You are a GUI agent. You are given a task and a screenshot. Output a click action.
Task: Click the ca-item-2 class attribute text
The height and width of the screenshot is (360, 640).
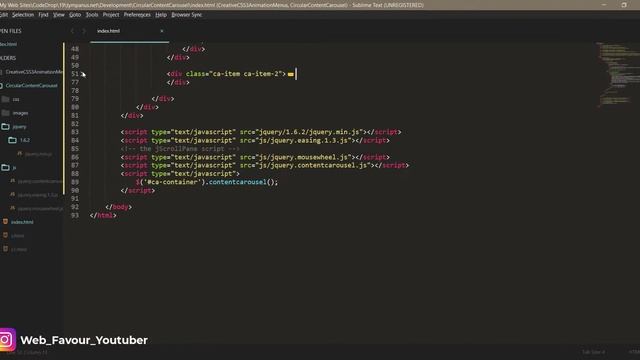coord(233,74)
